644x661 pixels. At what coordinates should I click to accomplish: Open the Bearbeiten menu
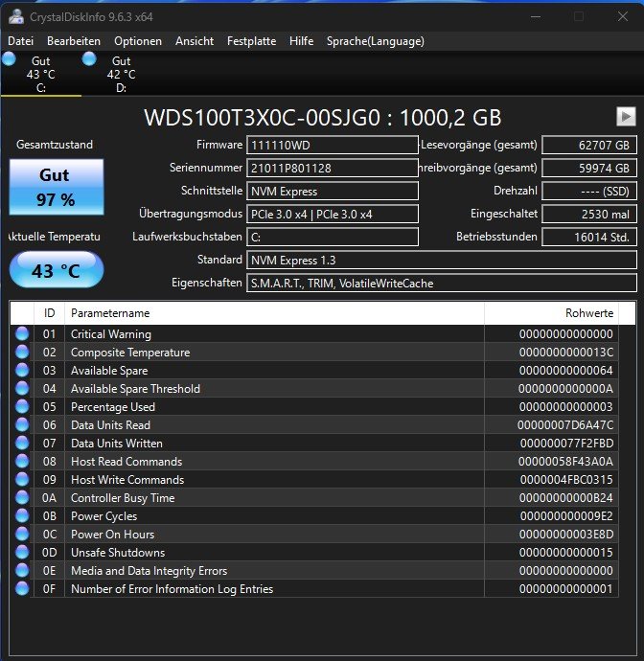(74, 41)
